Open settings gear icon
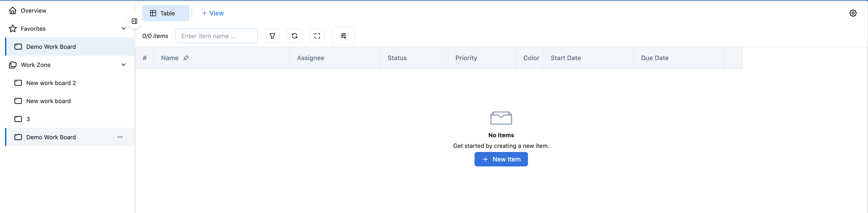The width and height of the screenshot is (868, 213). tap(853, 13)
